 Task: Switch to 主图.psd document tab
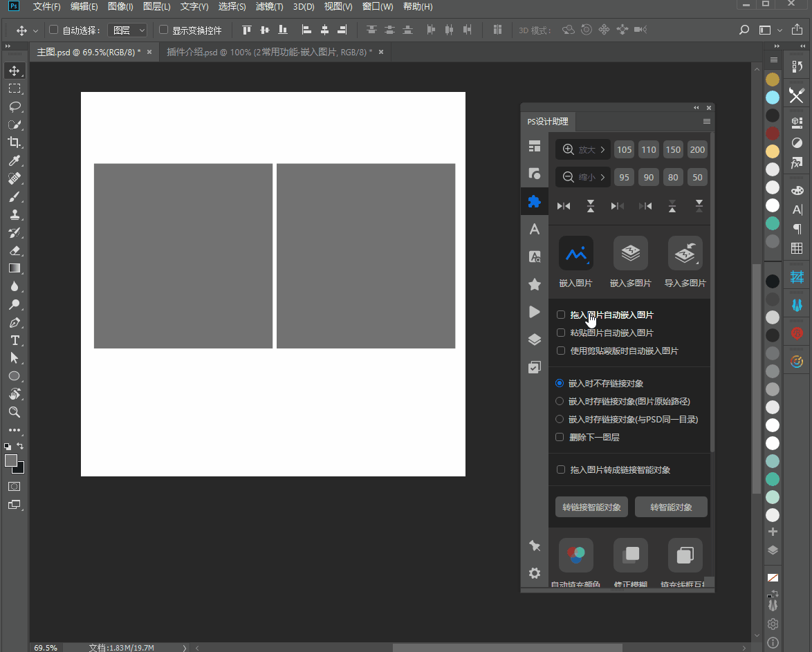click(x=89, y=53)
